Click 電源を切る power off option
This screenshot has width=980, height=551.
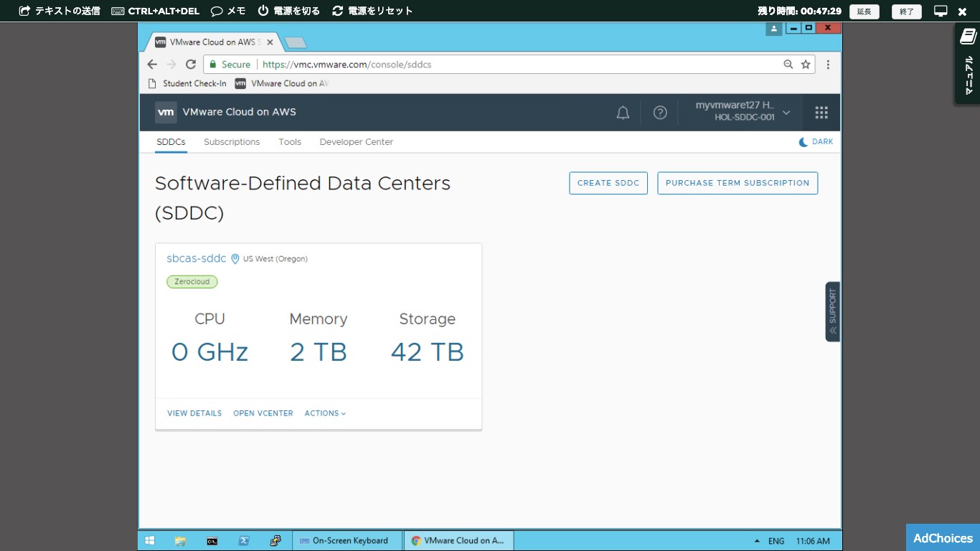tap(289, 11)
